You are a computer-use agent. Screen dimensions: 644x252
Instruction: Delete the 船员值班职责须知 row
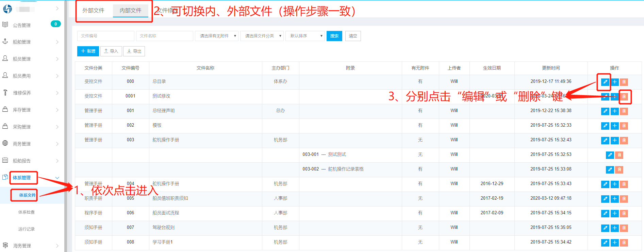pos(624,199)
